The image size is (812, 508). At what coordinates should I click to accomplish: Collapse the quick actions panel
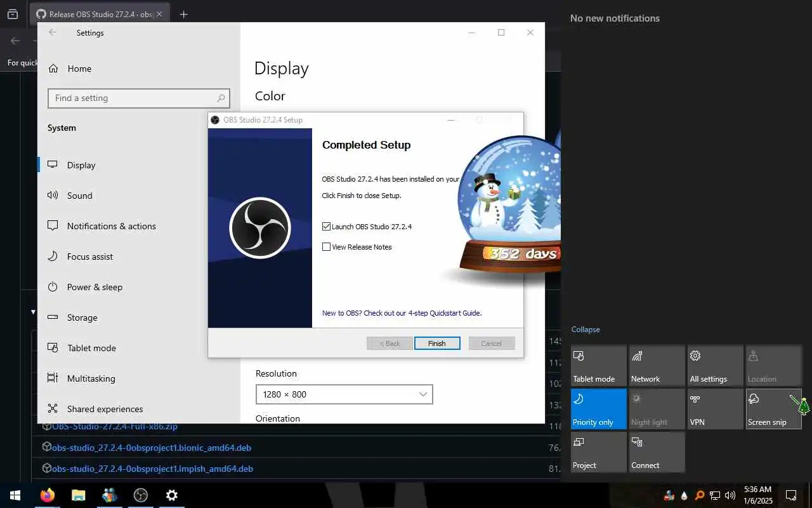(x=586, y=330)
